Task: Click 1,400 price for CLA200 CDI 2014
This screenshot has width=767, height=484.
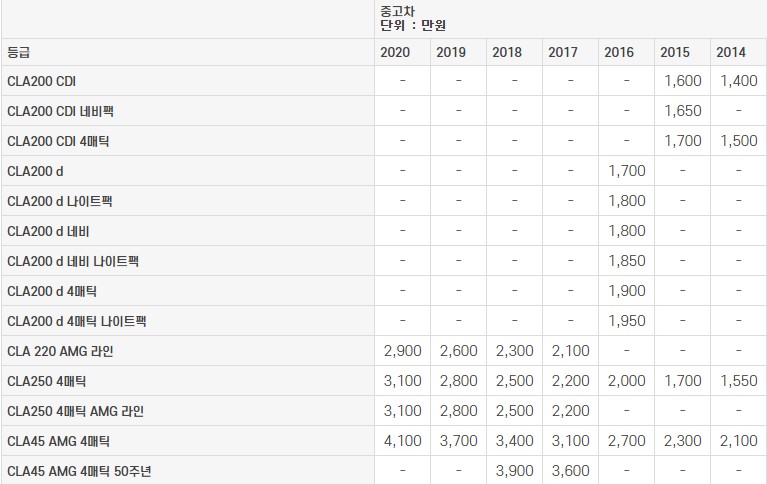Action: (x=739, y=81)
